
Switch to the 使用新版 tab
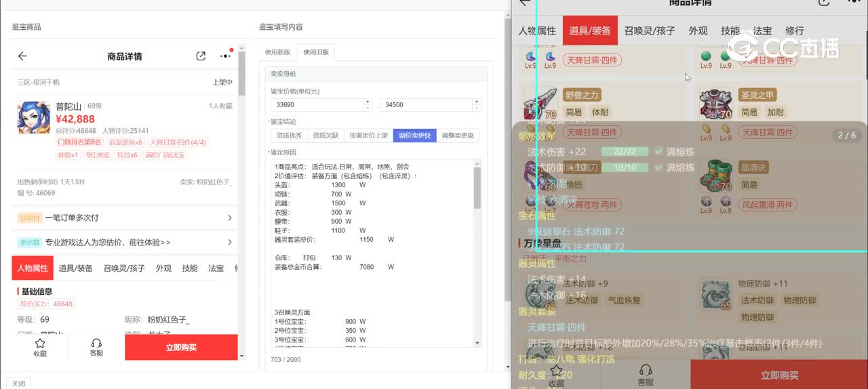277,52
